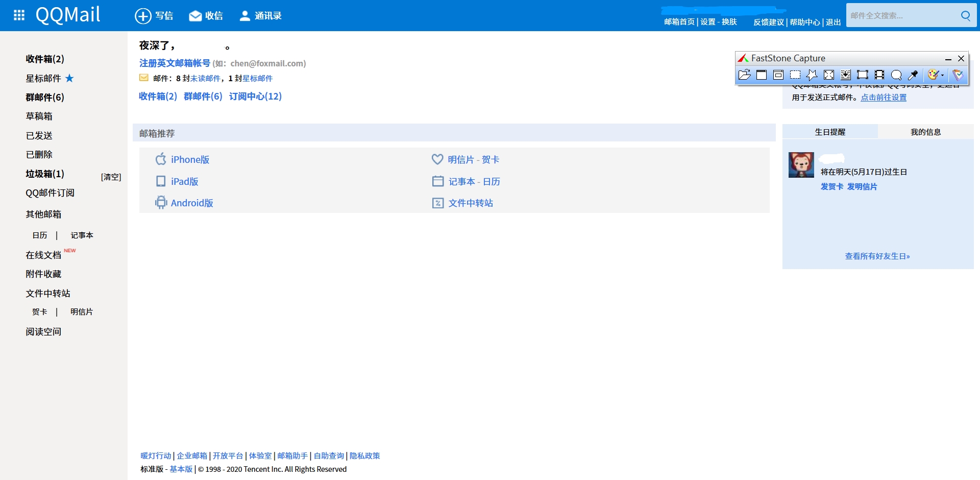This screenshot has width=980, height=480.
Task: Select FastStone Full Screen capture tool
Action: pyautogui.click(x=829, y=75)
